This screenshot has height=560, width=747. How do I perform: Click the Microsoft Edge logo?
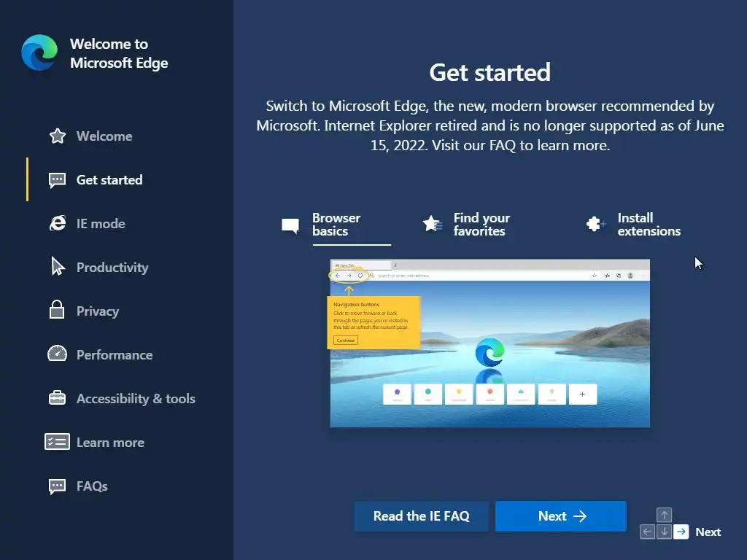click(x=39, y=52)
